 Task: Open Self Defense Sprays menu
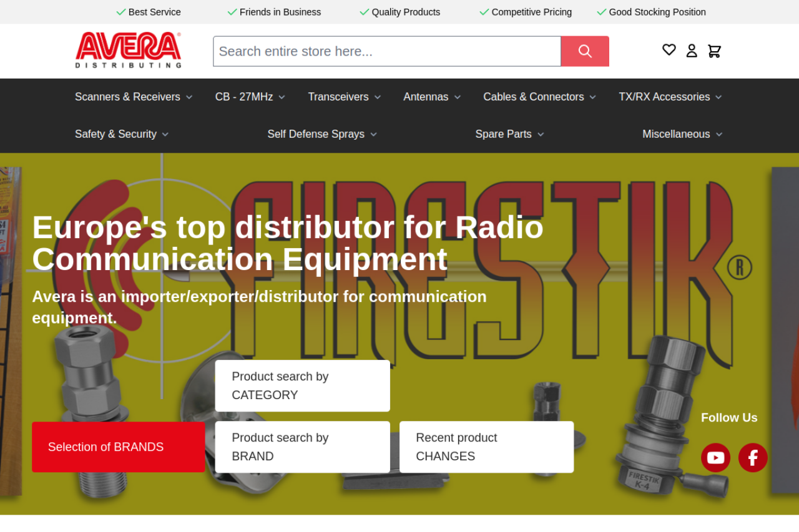322,134
